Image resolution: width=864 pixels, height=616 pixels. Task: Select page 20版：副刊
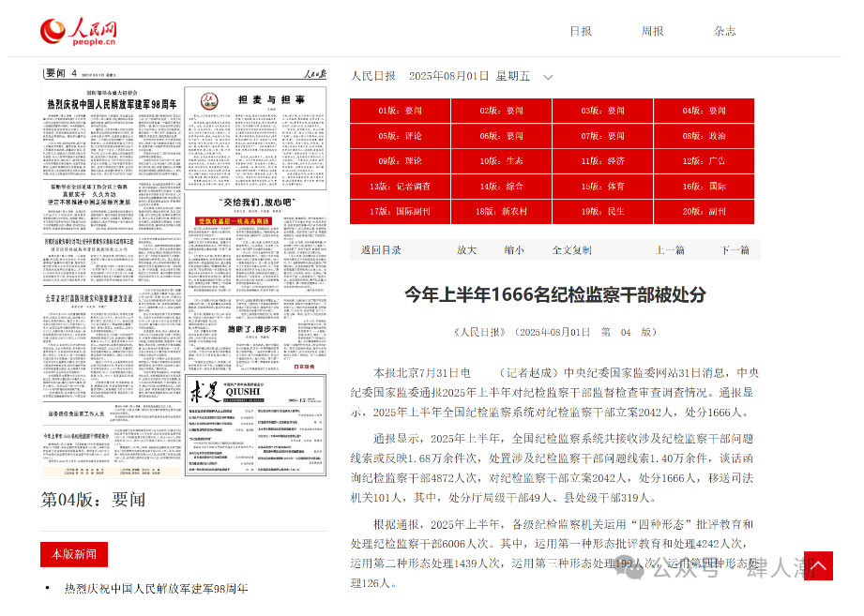(x=704, y=212)
